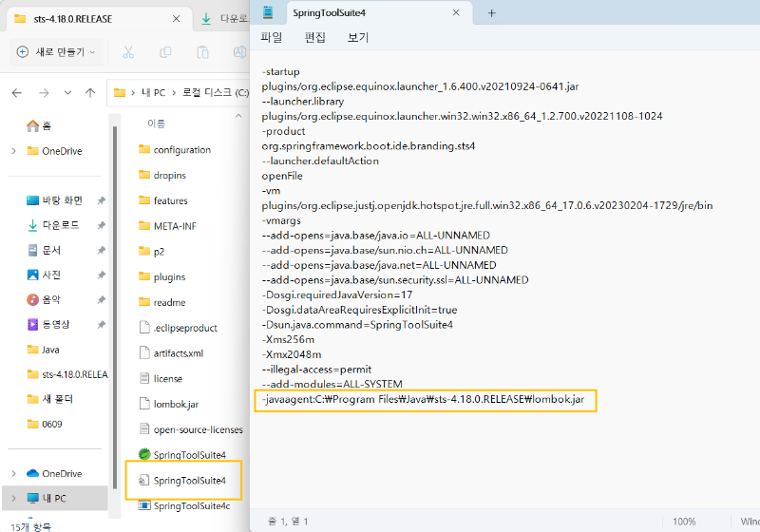This screenshot has height=532, width=760.
Task: Select the readme folder
Action: [x=161, y=302]
